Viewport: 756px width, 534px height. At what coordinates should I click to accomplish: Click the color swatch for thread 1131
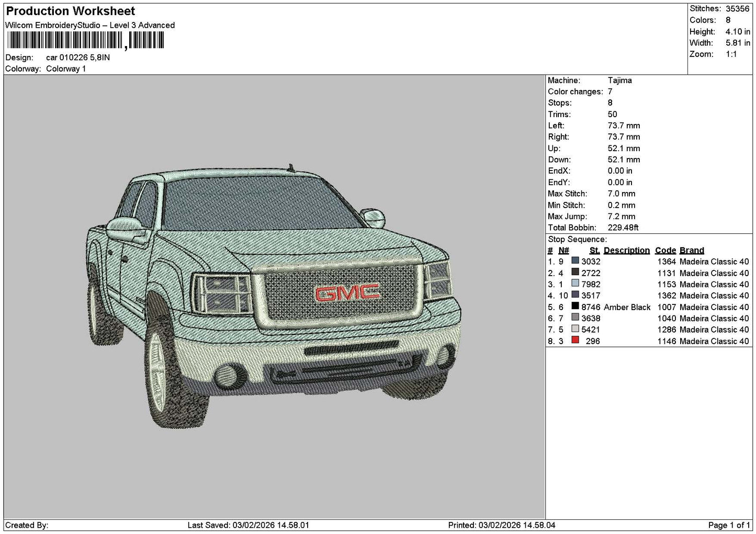click(576, 272)
